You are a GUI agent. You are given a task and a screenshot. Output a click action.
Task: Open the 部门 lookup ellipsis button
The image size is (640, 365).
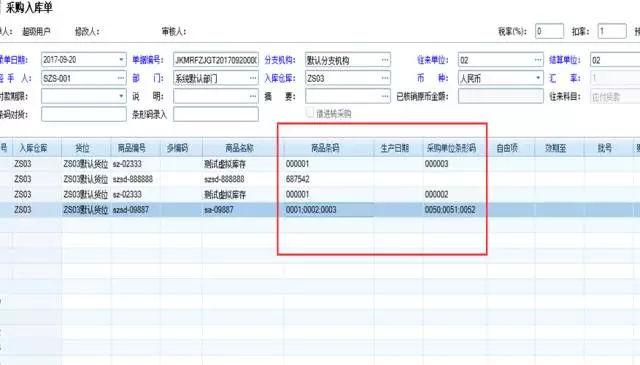[x=253, y=78]
